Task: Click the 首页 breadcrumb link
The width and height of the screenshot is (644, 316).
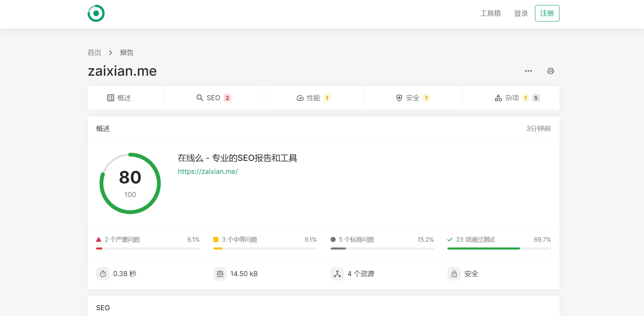Action: click(94, 52)
